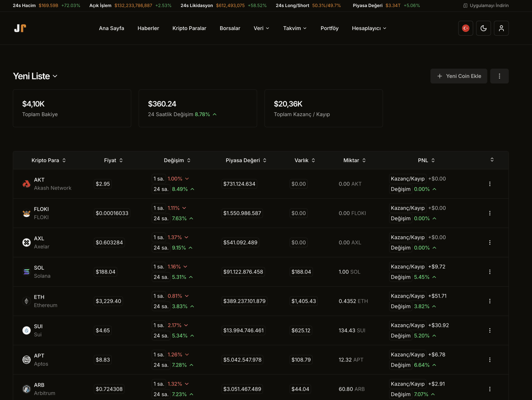This screenshot has height=400, width=532.
Task: Click 134.43 SUI amount
Action: pos(352,330)
